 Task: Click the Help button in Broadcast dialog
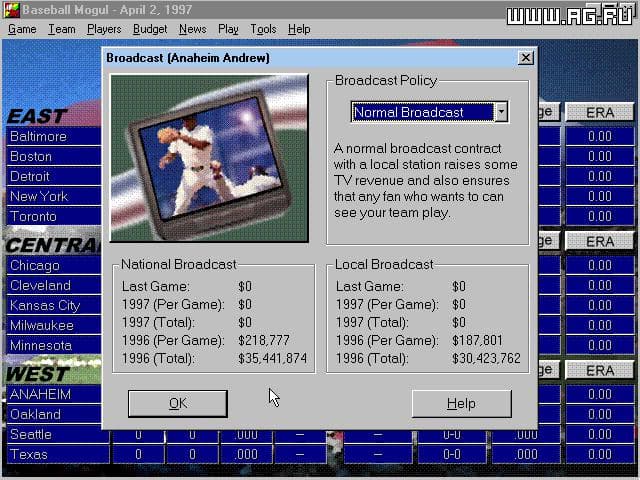pyautogui.click(x=461, y=403)
